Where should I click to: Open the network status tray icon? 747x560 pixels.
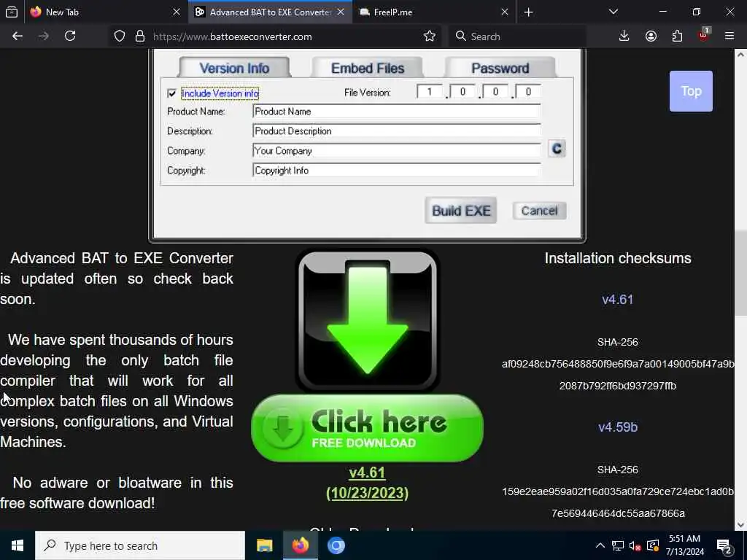tap(617, 545)
